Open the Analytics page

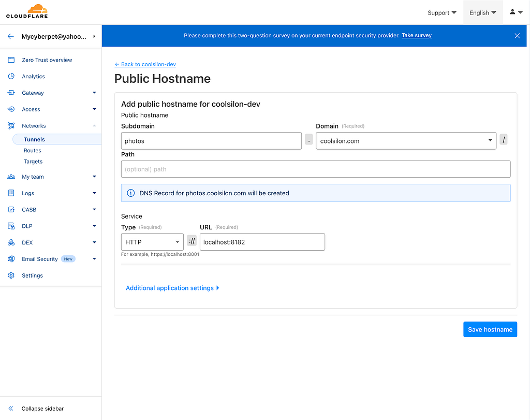pos(34,77)
